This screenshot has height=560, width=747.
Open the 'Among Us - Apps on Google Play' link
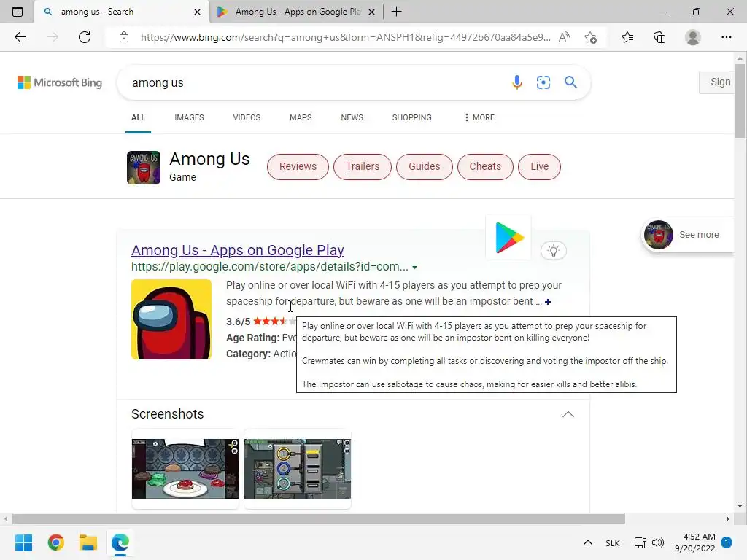tap(238, 250)
